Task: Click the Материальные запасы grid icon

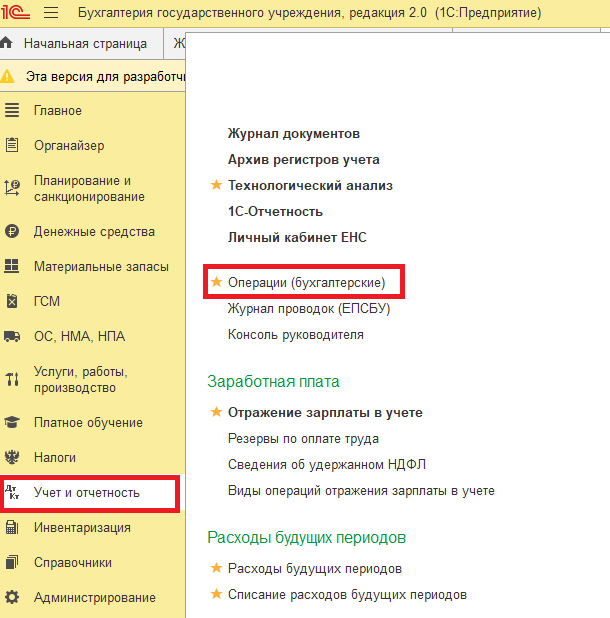Action: pos(12,266)
